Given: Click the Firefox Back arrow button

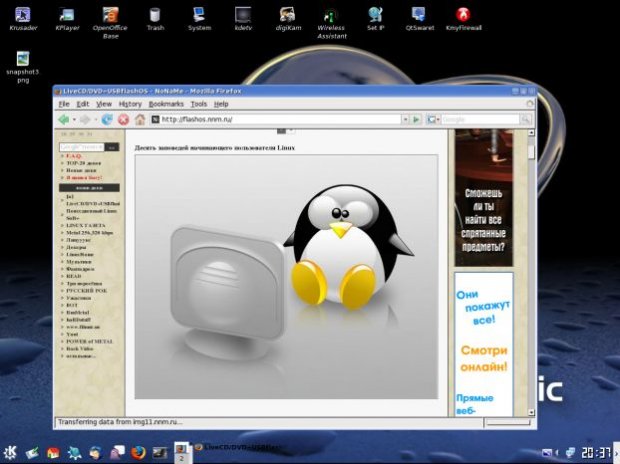Looking at the screenshot, I should point(63,119).
